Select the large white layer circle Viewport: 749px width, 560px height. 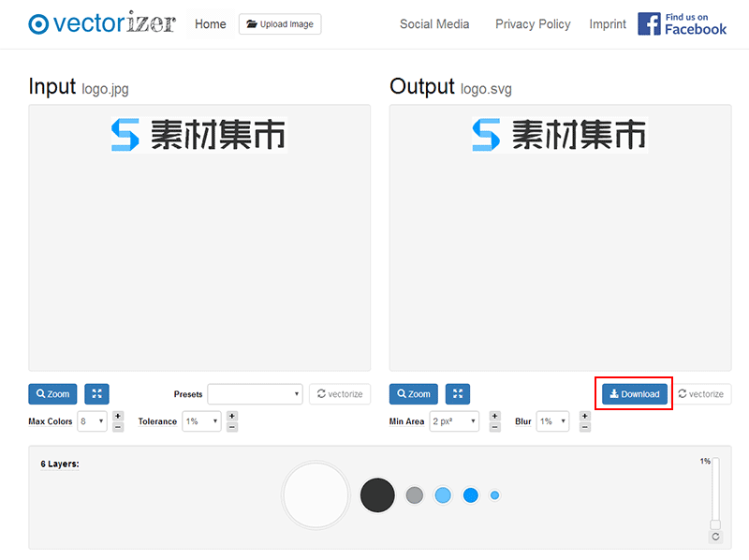tap(316, 494)
